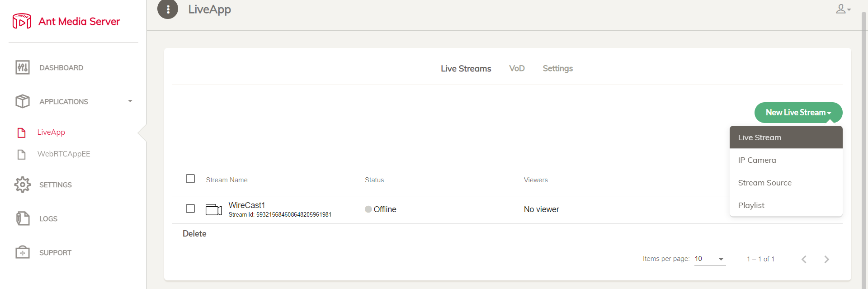Click the Applications box icon
This screenshot has width=868, height=289.
click(x=23, y=101)
